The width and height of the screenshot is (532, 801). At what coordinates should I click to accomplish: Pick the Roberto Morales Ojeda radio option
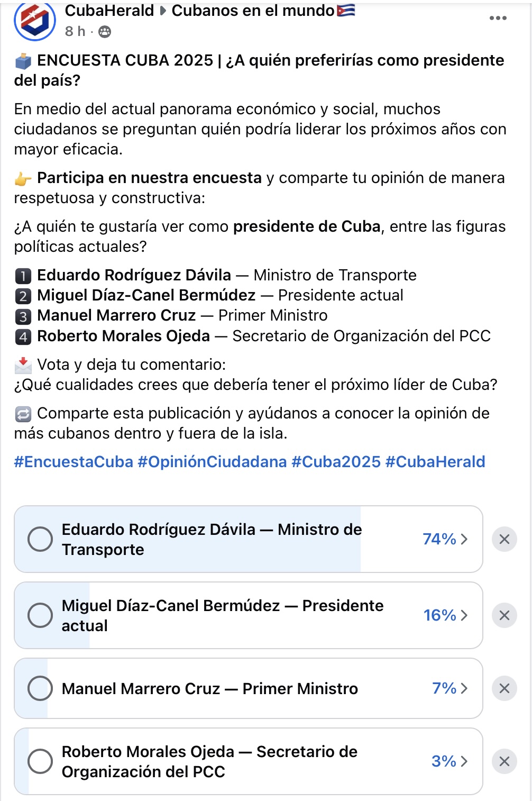[x=40, y=761]
